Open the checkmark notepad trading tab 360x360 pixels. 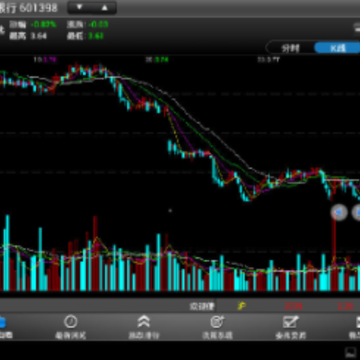click(x=290, y=327)
